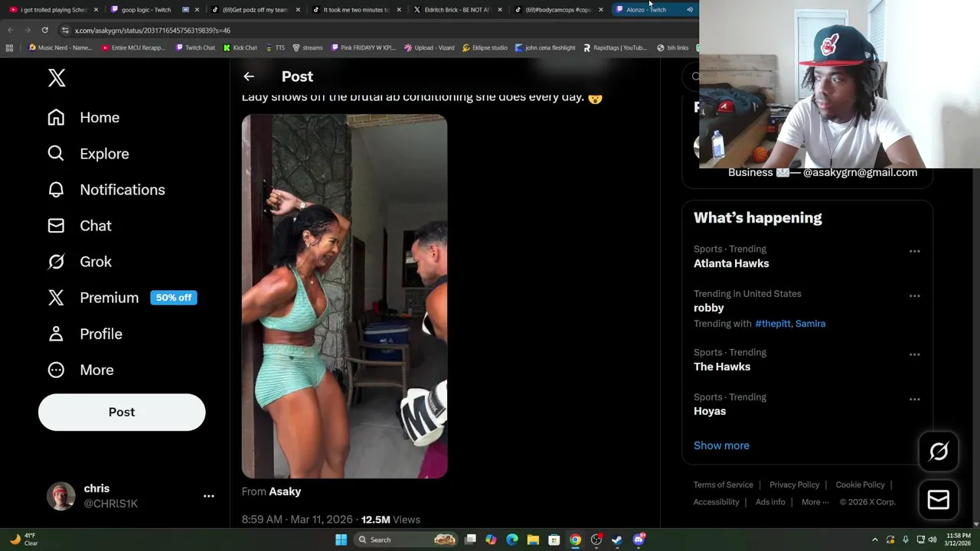
Task: Open the Twitch Chat bookmark
Action: click(195, 47)
